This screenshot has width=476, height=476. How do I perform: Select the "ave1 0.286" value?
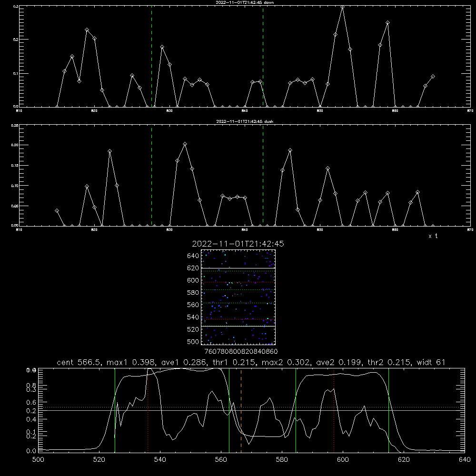coord(184,362)
